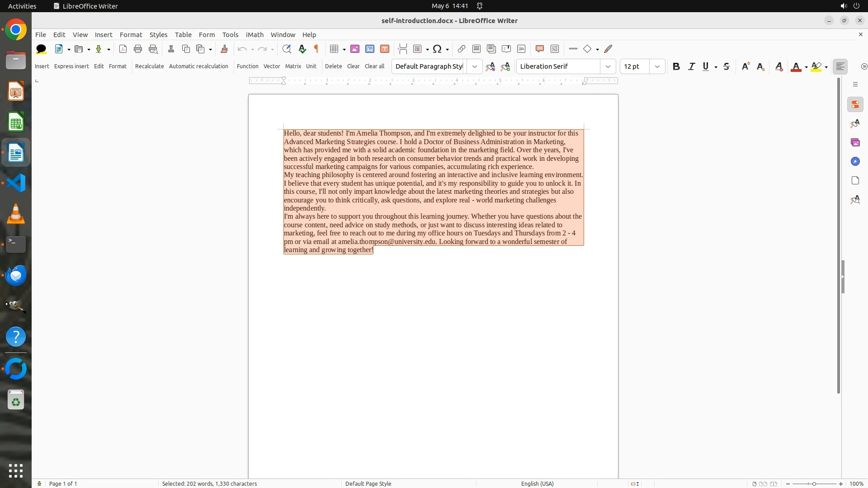Open the sidebar Navigator panel icon

855,161
